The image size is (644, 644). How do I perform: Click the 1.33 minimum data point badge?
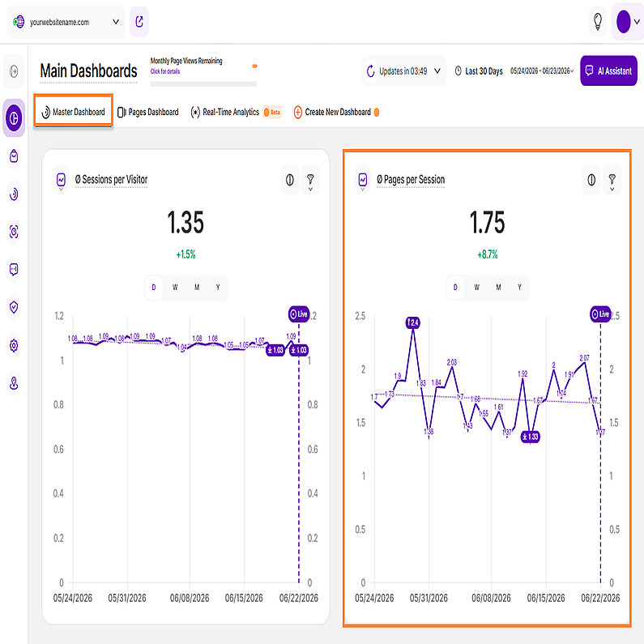point(531,436)
